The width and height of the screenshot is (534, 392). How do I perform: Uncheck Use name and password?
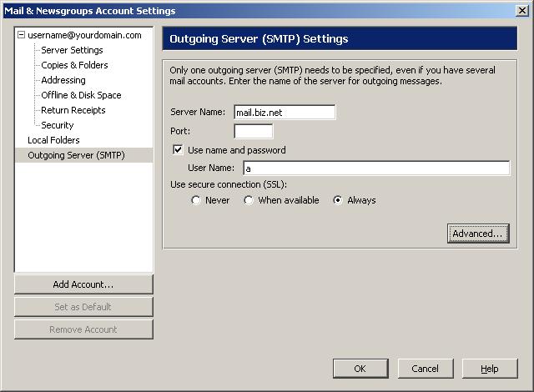click(178, 150)
